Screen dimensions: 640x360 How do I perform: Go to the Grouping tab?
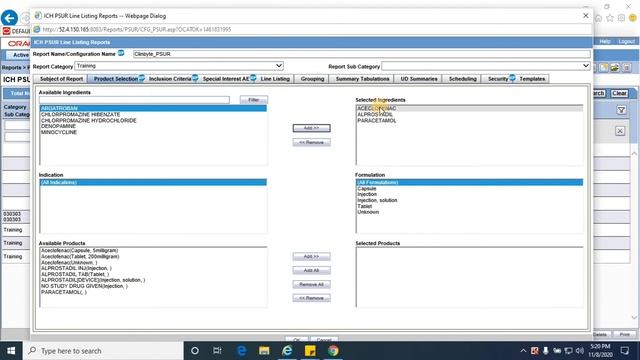coord(312,79)
